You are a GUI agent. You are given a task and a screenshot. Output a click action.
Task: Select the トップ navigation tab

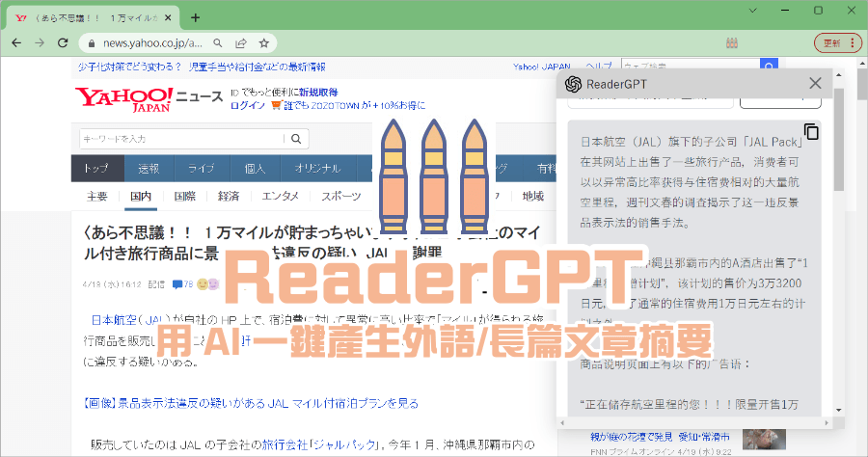(x=96, y=168)
